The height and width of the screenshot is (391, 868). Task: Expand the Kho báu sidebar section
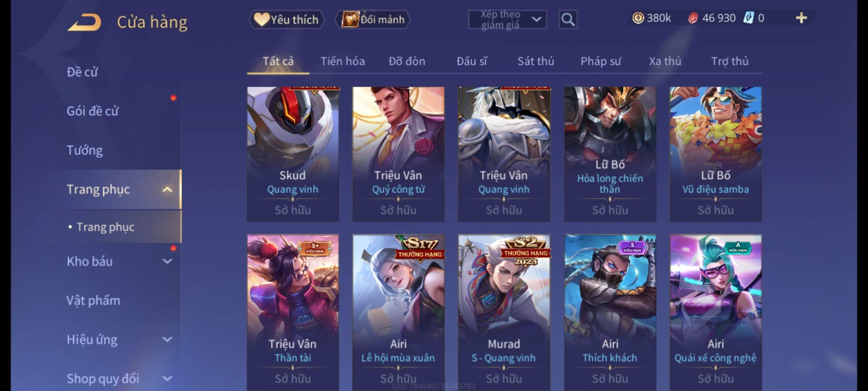[x=167, y=261]
